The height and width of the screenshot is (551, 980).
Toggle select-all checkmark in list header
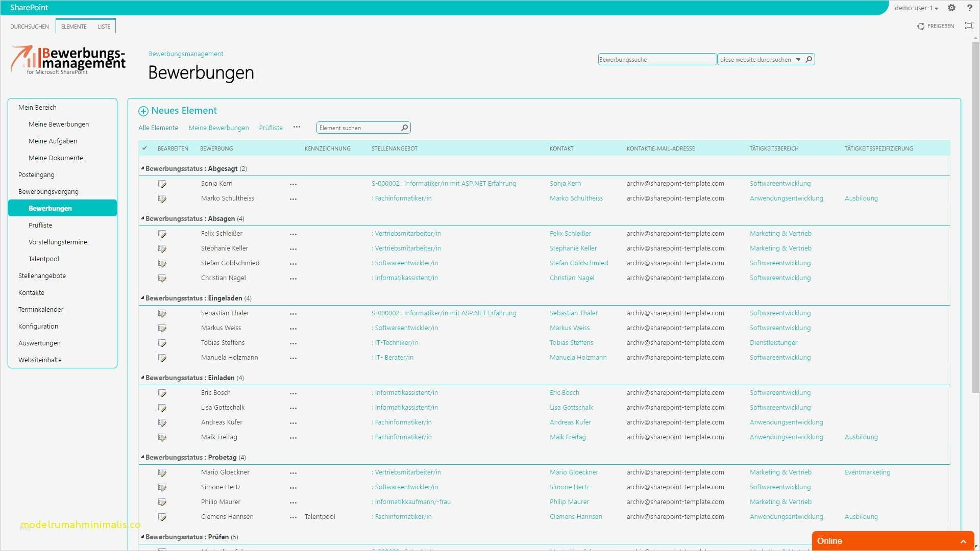coord(144,148)
